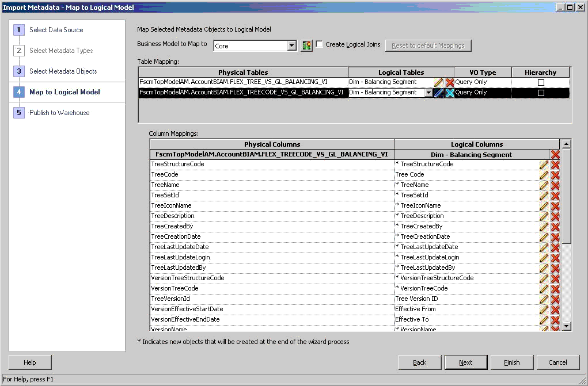This screenshot has height=386, width=588.
Task: Delete the TreeCreatedBy column mapping
Action: (x=555, y=227)
